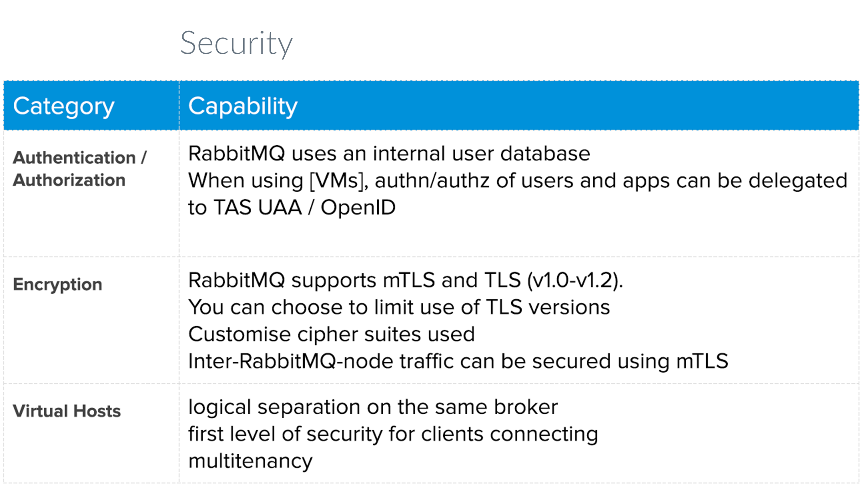
Task: Click the line about limiting TLS versions
Action: [399, 308]
